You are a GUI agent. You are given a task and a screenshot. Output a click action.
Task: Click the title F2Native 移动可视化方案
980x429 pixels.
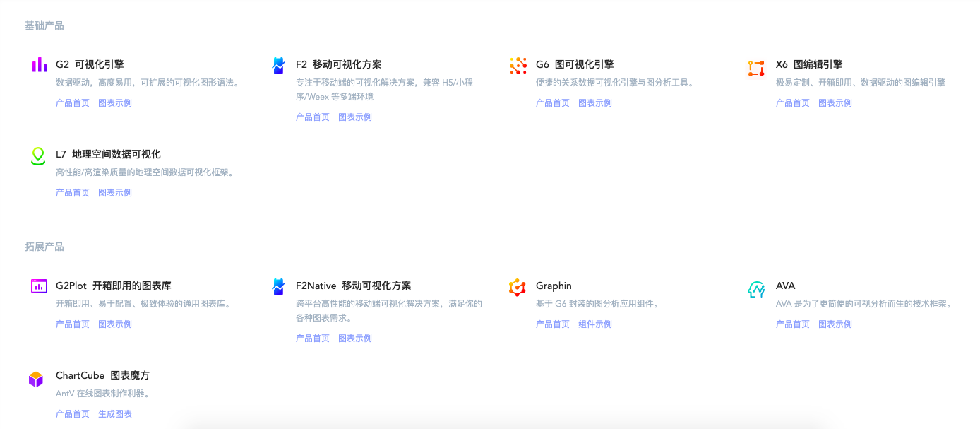[x=354, y=286]
